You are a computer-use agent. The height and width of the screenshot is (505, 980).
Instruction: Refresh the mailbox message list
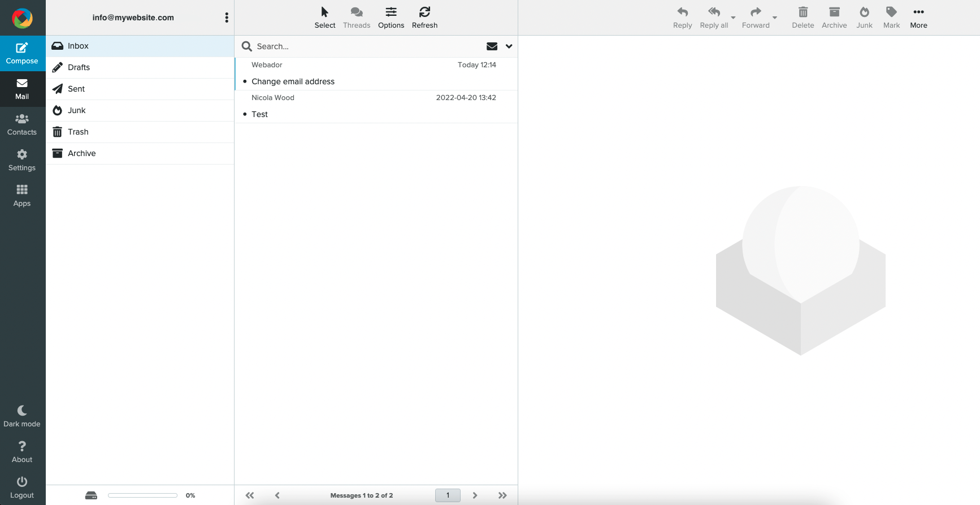(424, 18)
